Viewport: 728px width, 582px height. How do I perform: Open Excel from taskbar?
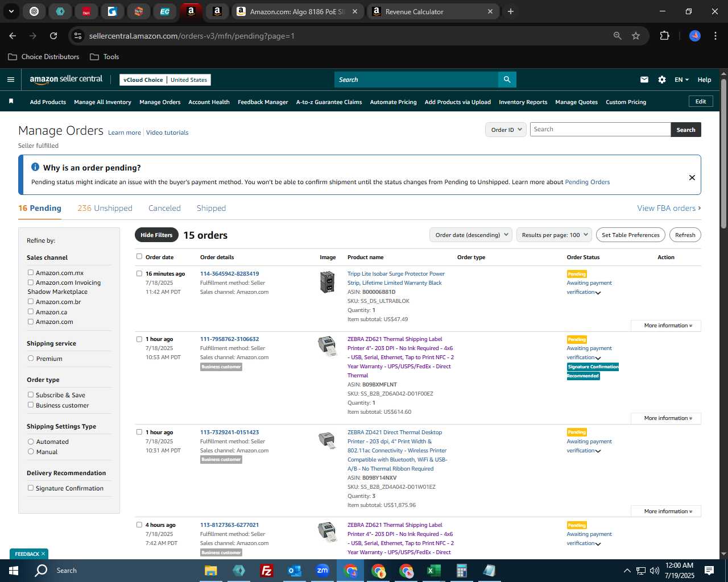pyautogui.click(x=433, y=571)
